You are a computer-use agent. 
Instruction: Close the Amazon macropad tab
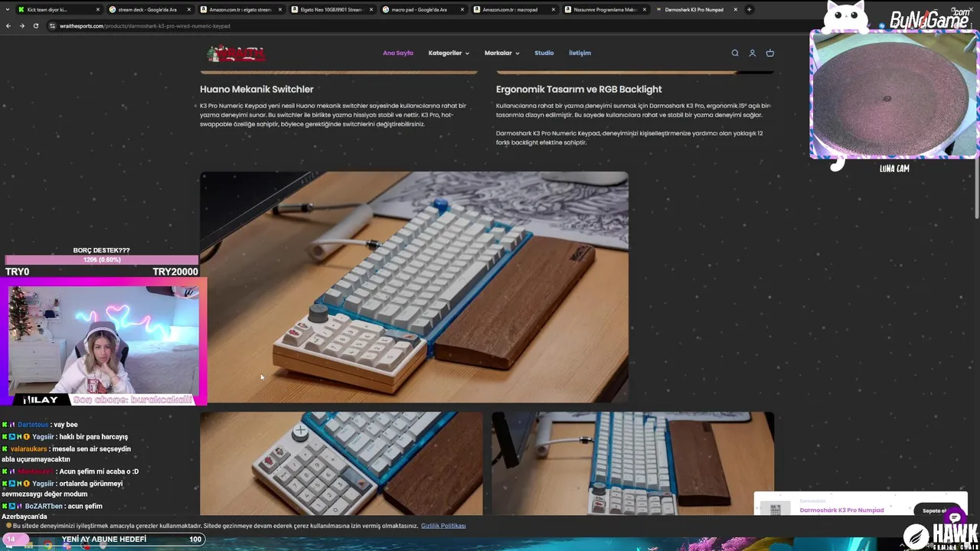click(x=554, y=10)
